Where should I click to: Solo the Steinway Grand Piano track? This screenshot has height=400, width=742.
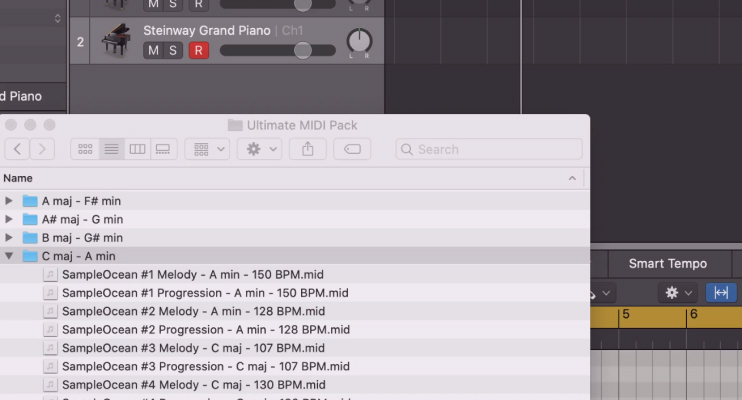pos(174,50)
